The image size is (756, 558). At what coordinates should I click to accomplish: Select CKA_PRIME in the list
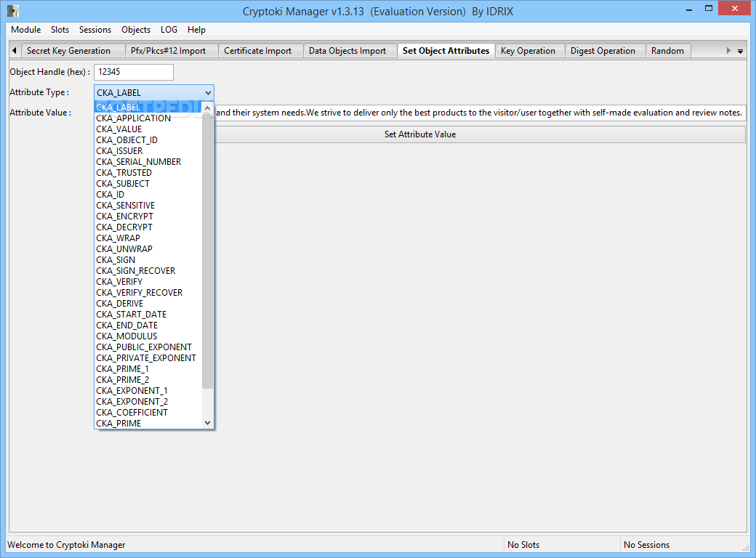148,423
